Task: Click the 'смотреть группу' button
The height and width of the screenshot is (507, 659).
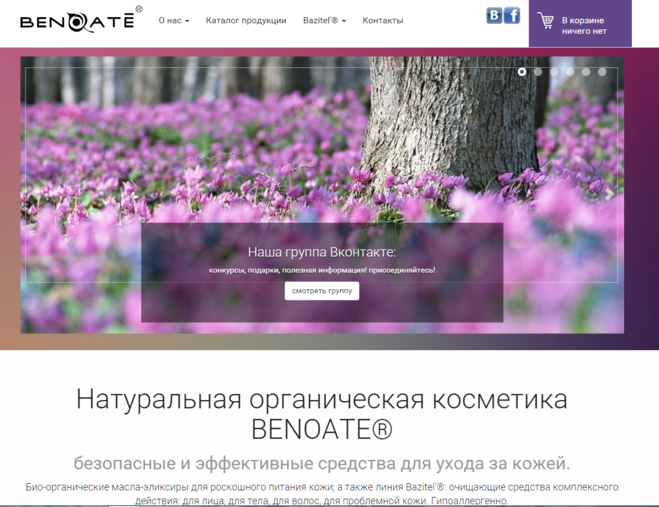Action: coord(322,291)
